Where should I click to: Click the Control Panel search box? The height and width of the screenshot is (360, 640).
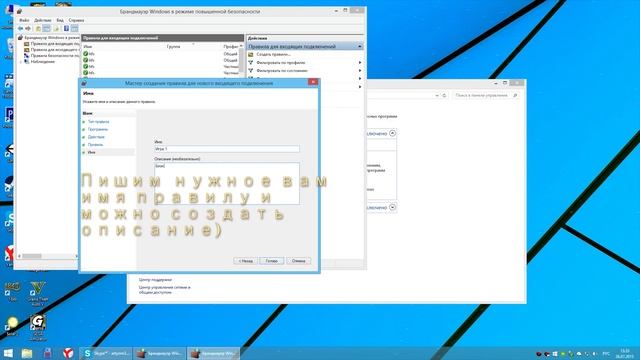[x=486, y=95]
